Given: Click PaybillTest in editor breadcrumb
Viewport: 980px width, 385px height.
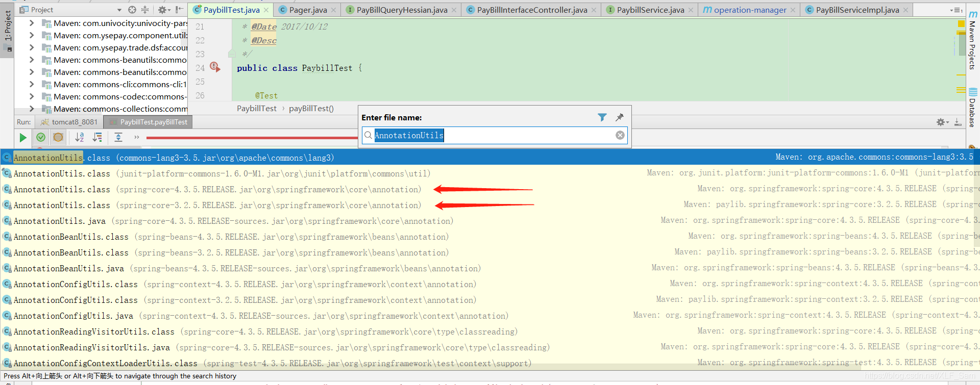Looking at the screenshot, I should [257, 108].
